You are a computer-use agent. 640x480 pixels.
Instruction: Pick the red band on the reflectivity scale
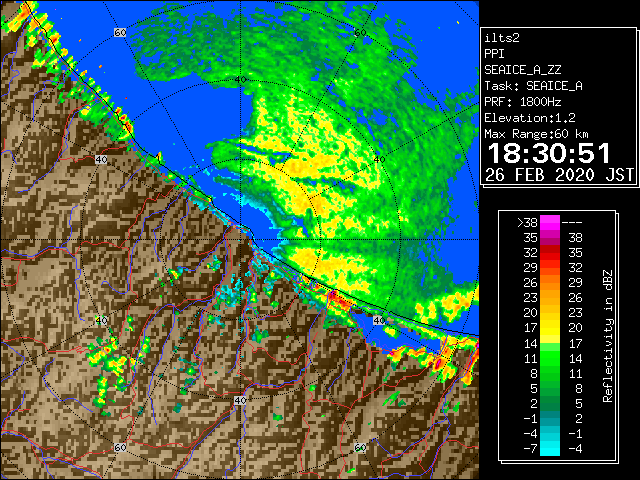(x=550, y=253)
